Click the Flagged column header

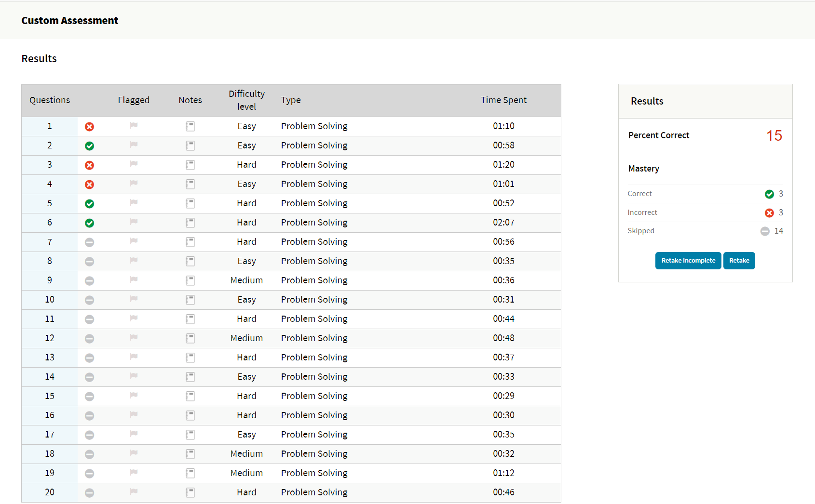pyautogui.click(x=134, y=100)
